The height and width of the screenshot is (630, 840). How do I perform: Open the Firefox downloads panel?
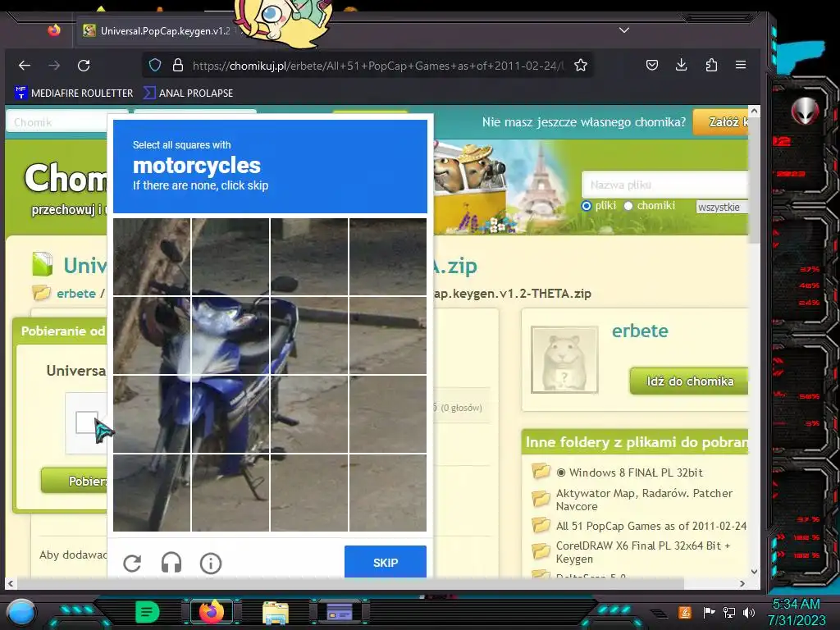682,66
